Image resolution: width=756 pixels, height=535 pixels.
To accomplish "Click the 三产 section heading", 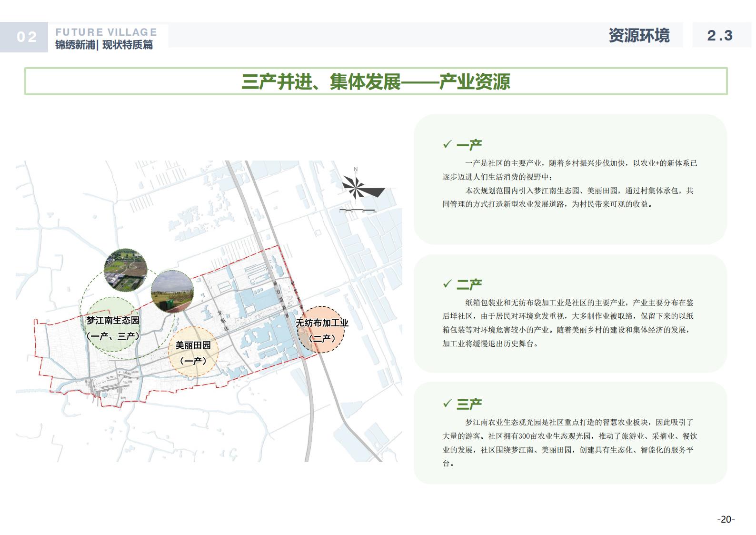I will (469, 404).
